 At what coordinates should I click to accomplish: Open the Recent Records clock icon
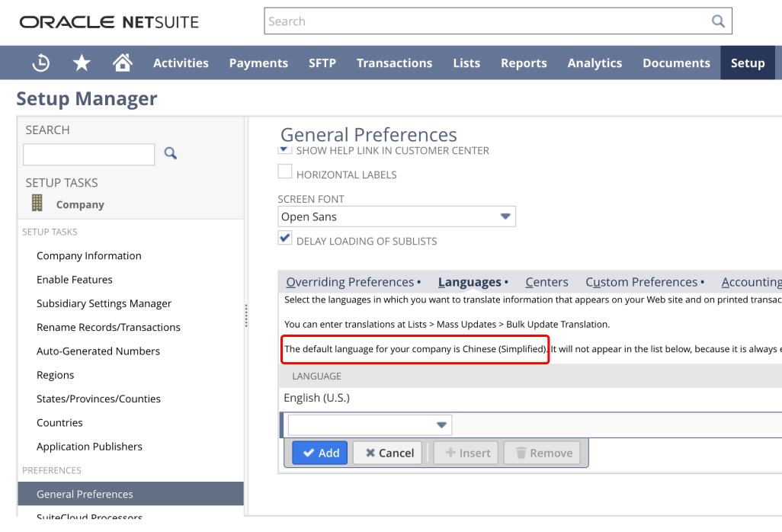(x=40, y=62)
